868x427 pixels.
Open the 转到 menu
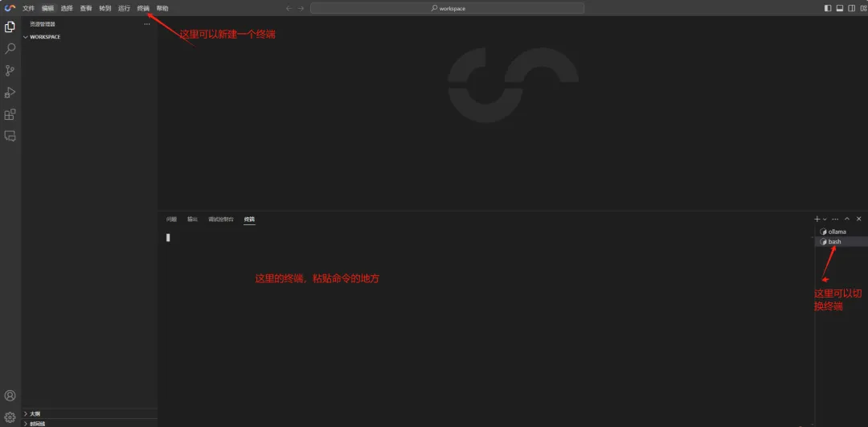pos(105,8)
